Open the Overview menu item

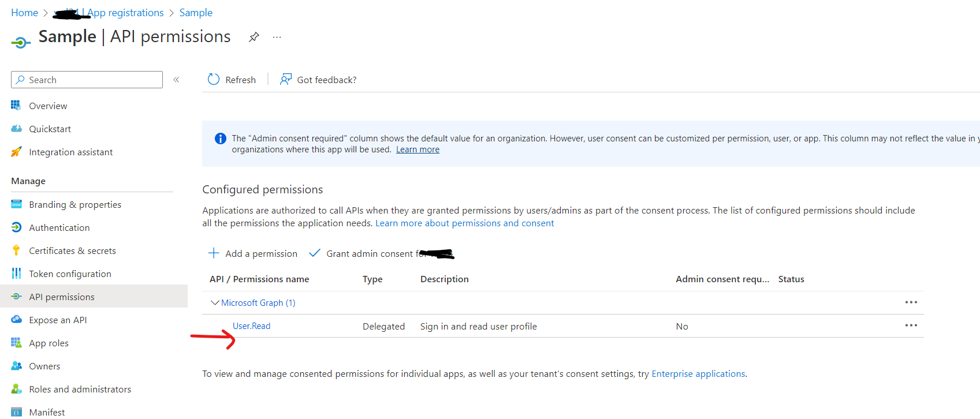[48, 106]
